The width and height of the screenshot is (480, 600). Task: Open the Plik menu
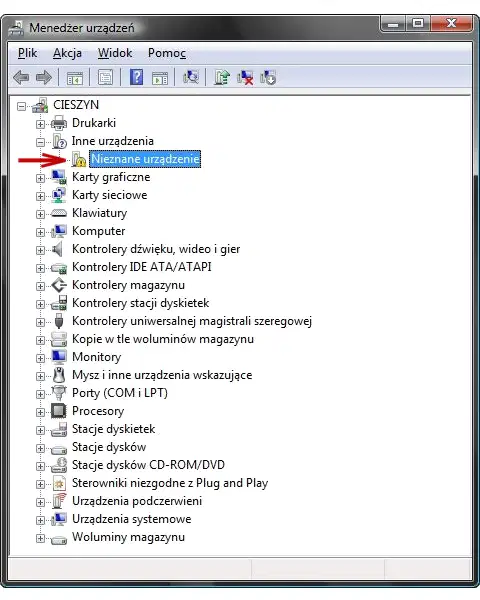tap(28, 53)
